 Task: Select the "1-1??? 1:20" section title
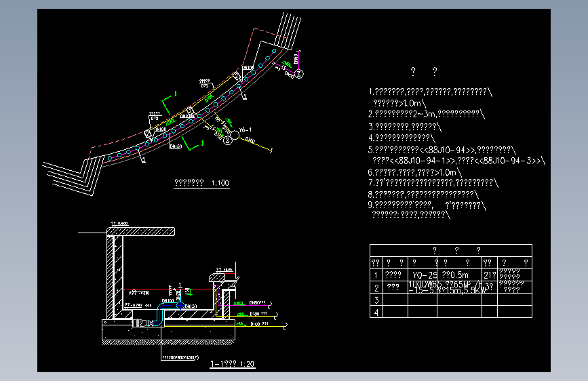tap(232, 364)
